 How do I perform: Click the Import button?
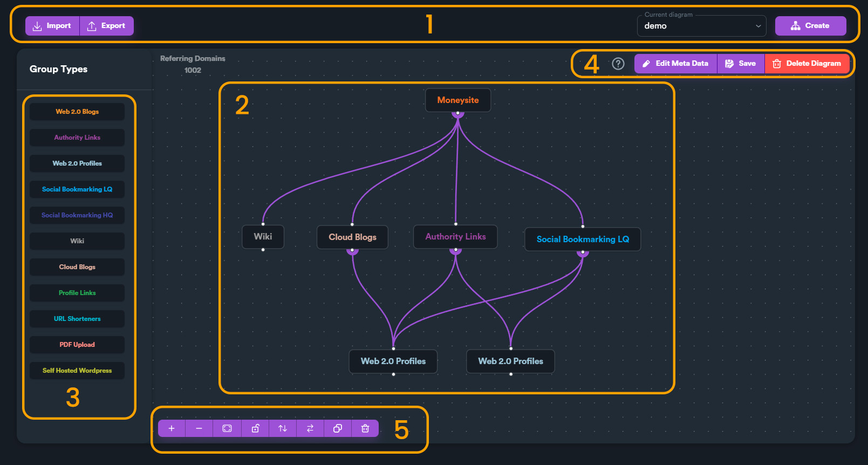pyautogui.click(x=52, y=26)
